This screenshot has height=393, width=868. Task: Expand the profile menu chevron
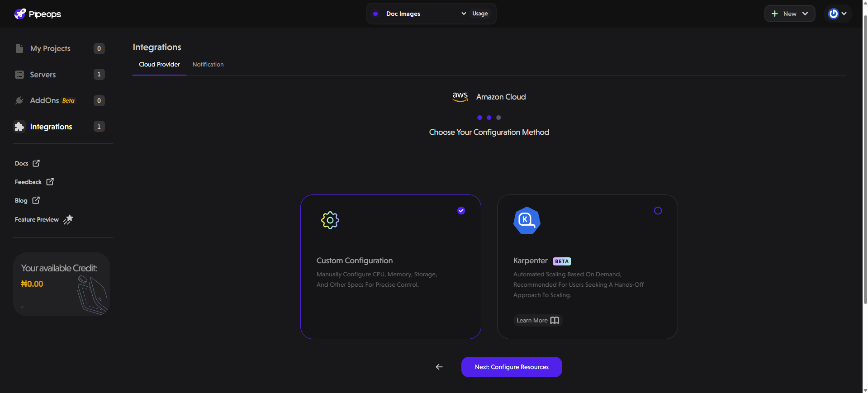[844, 14]
